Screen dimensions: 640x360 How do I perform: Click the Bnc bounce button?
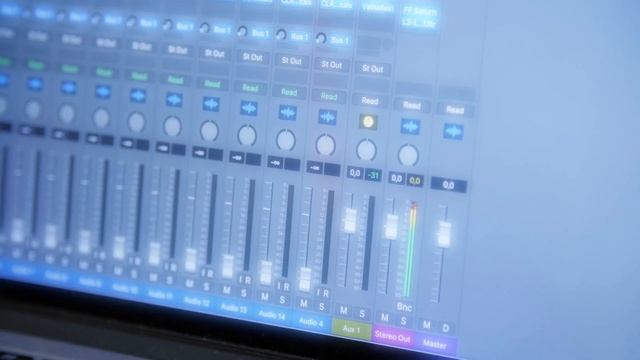click(x=404, y=307)
